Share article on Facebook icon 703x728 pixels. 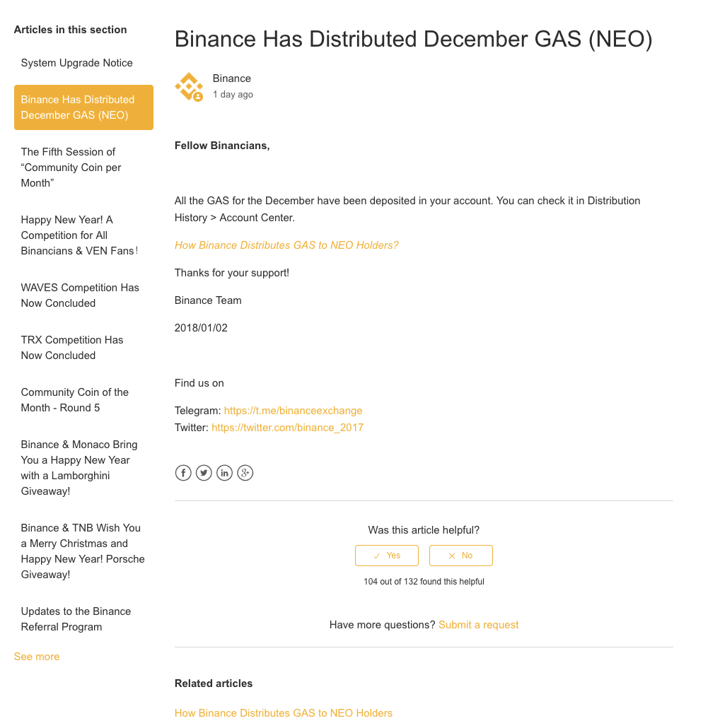183,473
